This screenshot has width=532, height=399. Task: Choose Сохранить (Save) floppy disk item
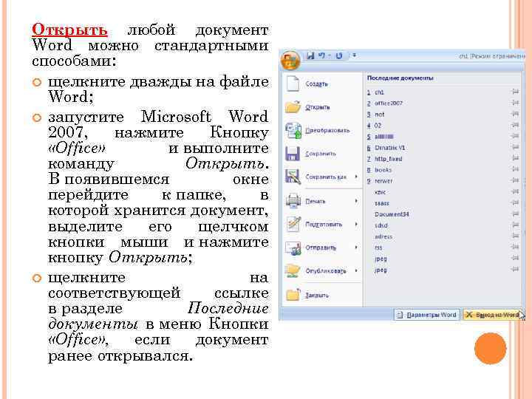click(322, 154)
